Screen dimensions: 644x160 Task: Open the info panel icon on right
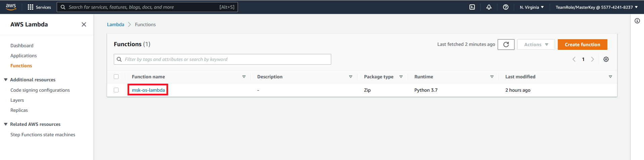coord(637,21)
